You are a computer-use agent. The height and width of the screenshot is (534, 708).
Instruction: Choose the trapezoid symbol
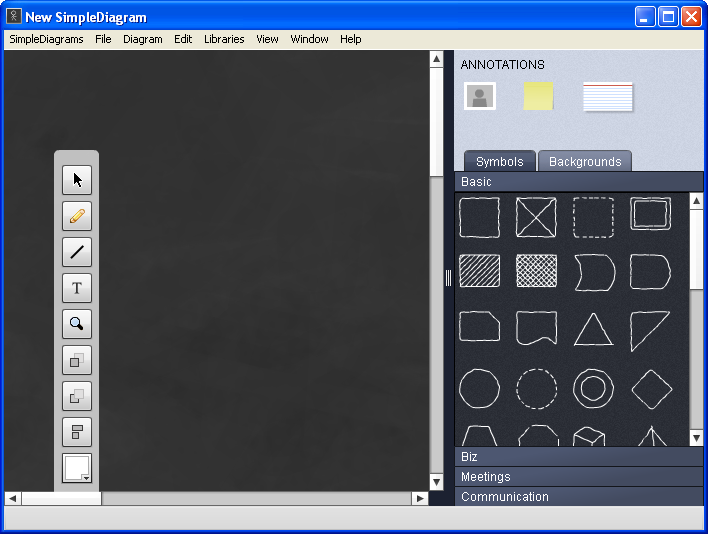(x=480, y=436)
